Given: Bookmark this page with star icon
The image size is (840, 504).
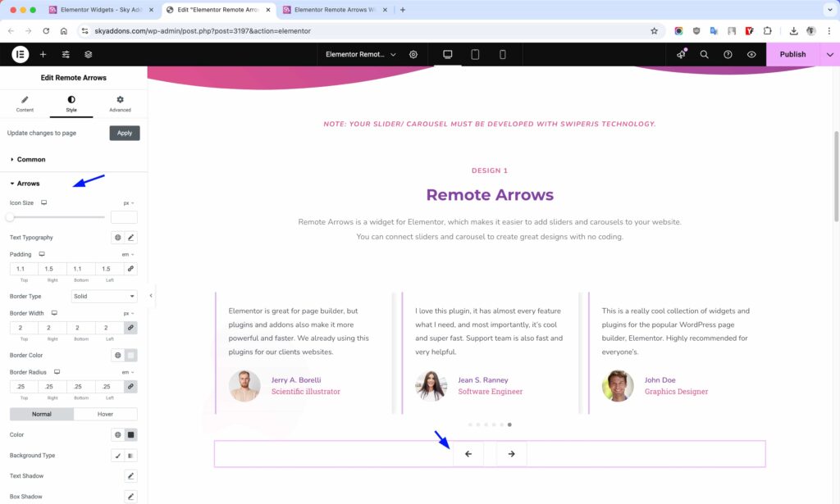Looking at the screenshot, I should [x=654, y=31].
